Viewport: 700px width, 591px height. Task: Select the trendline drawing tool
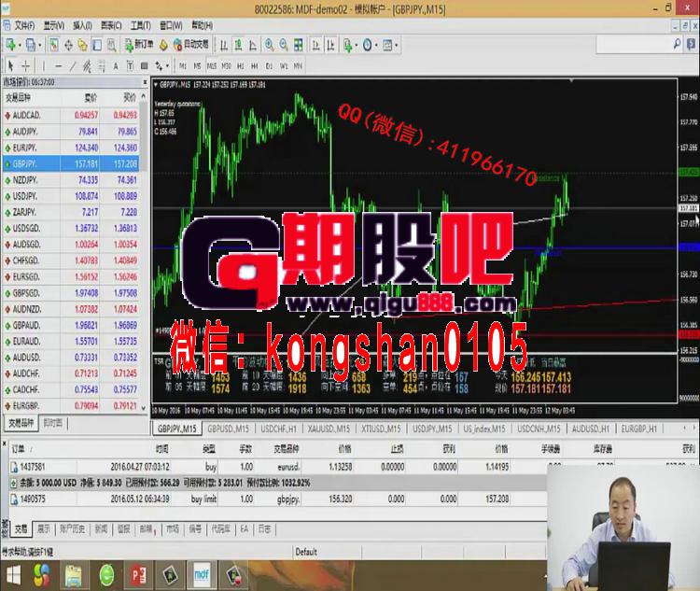coord(73,66)
